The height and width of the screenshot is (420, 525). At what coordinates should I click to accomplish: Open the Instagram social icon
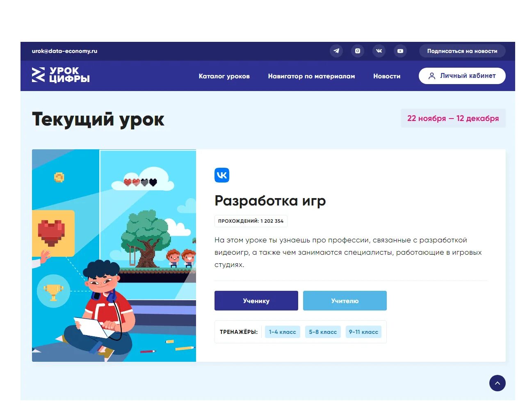tap(358, 51)
